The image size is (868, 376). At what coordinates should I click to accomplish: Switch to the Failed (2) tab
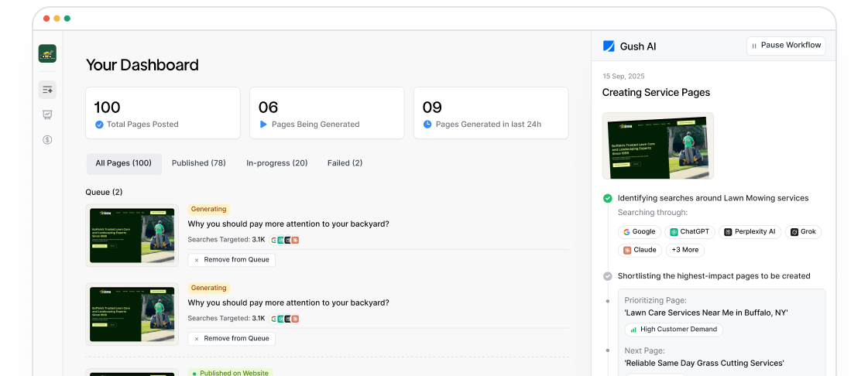tap(345, 164)
